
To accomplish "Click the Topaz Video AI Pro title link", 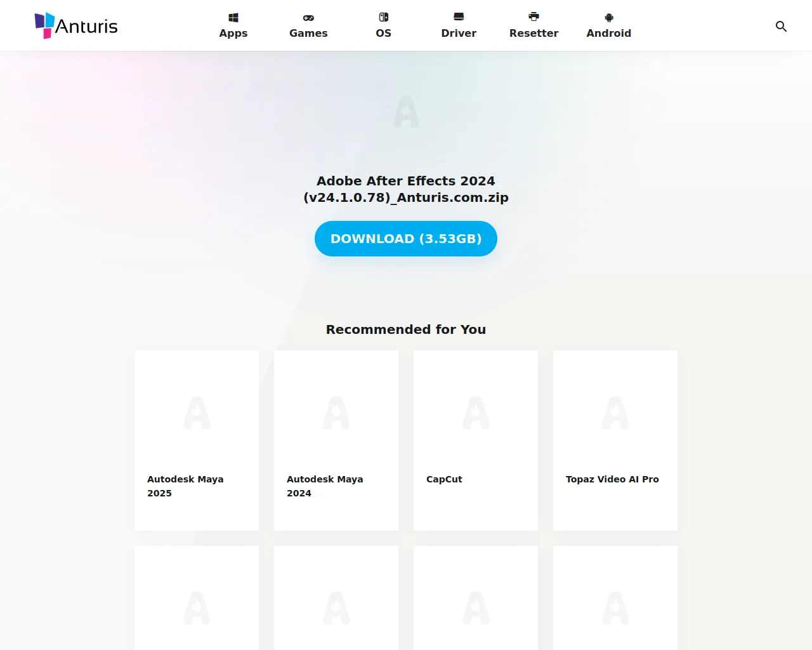I will 612,479.
